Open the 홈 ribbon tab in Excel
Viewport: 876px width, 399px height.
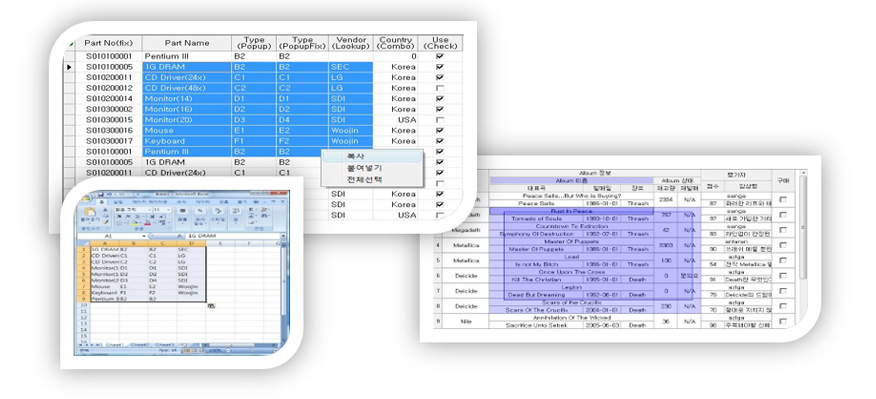pos(102,202)
